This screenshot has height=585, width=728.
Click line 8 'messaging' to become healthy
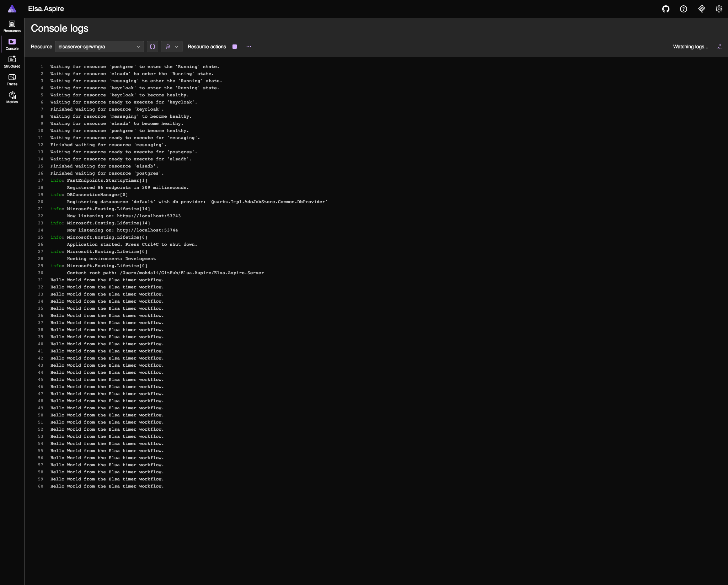[x=121, y=116]
